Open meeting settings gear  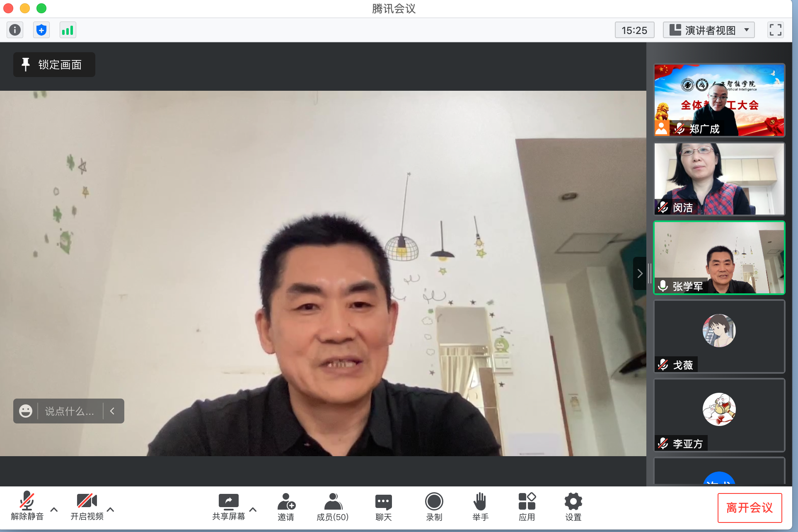pyautogui.click(x=573, y=507)
